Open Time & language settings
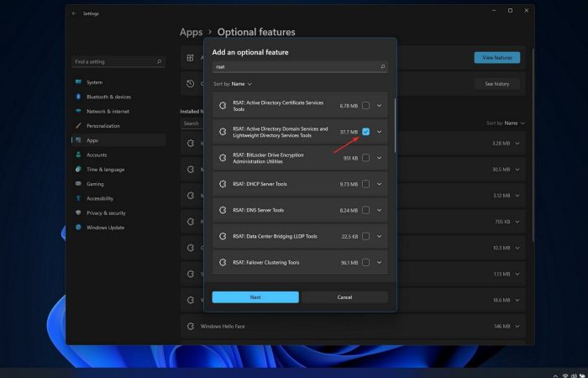 point(118,170)
